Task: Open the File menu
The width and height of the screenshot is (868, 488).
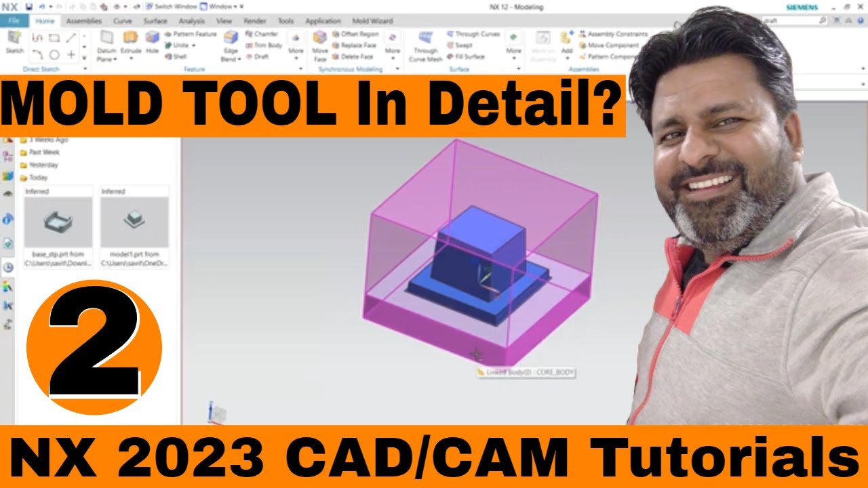Action: (13, 21)
